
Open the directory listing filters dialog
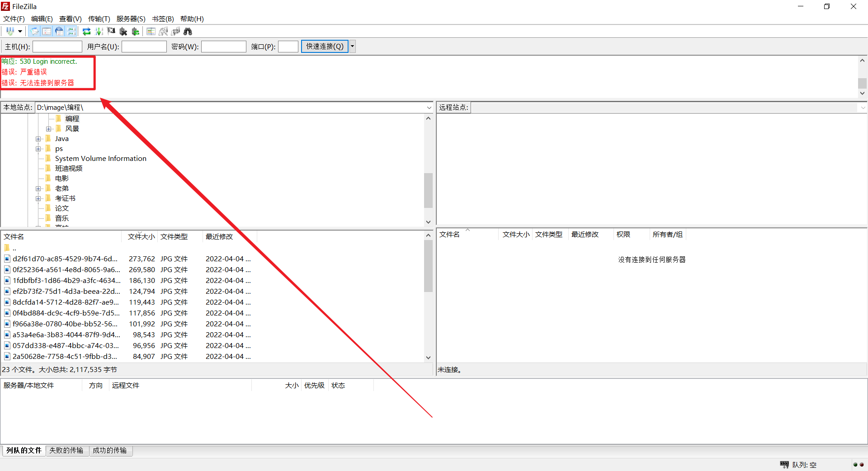[x=151, y=31]
